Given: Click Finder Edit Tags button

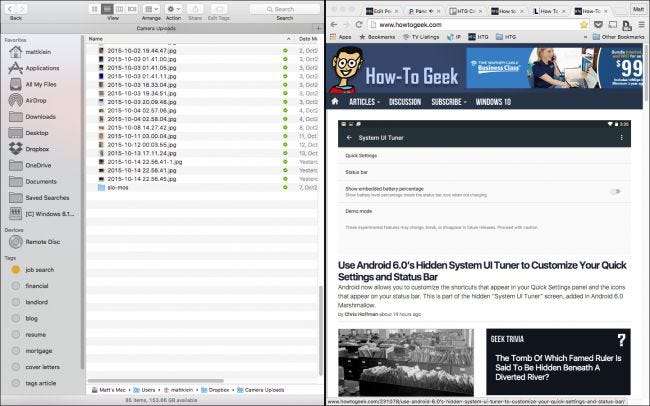Looking at the screenshot, I should [x=219, y=9].
